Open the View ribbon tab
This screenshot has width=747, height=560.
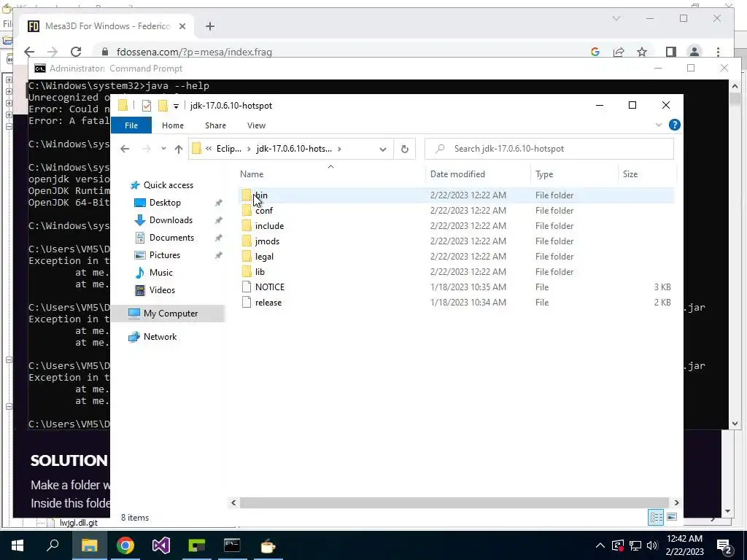(x=256, y=125)
